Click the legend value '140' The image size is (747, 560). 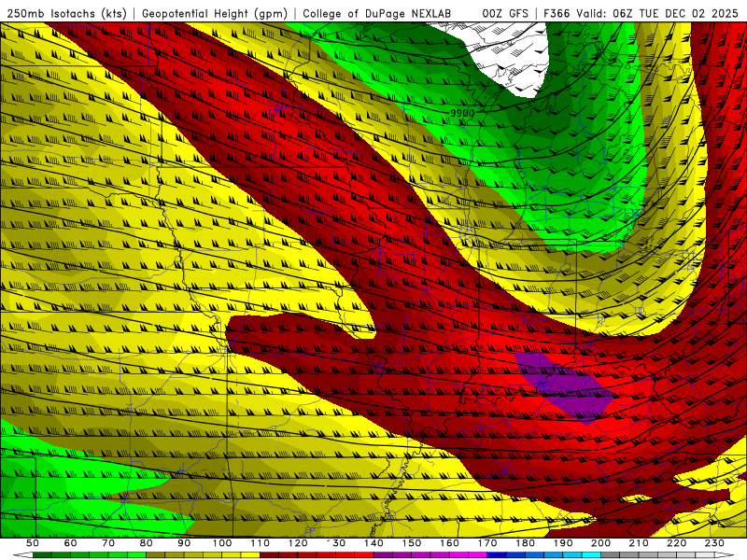pyautogui.click(x=373, y=543)
